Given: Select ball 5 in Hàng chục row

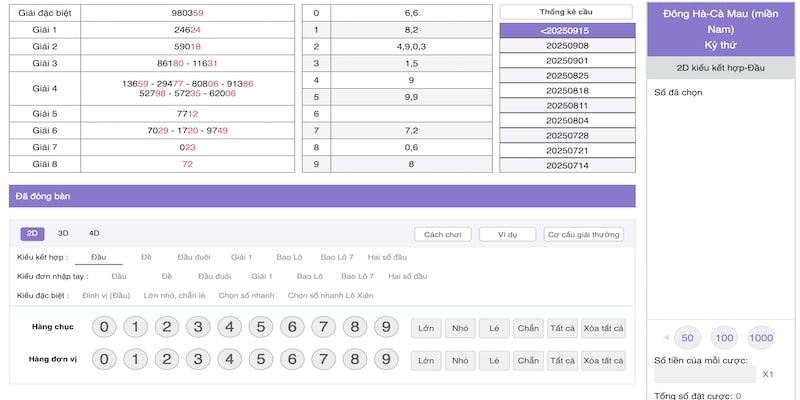Looking at the screenshot, I should (x=261, y=327).
